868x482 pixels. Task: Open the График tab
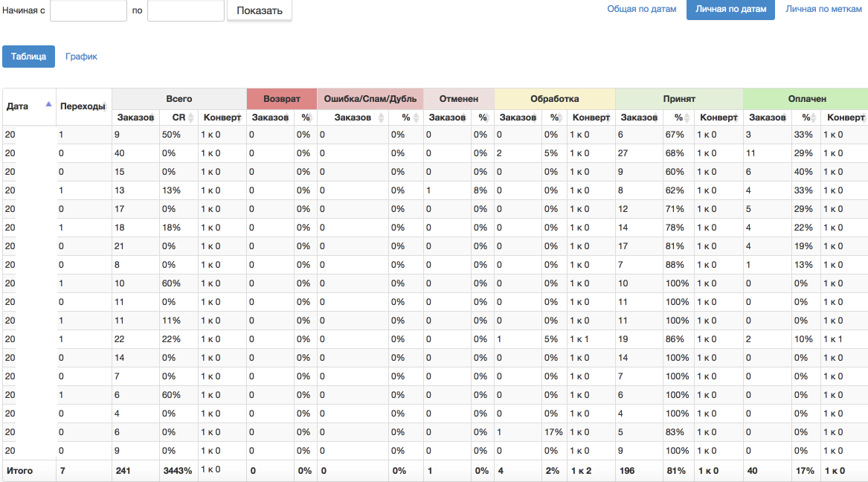[x=81, y=57]
